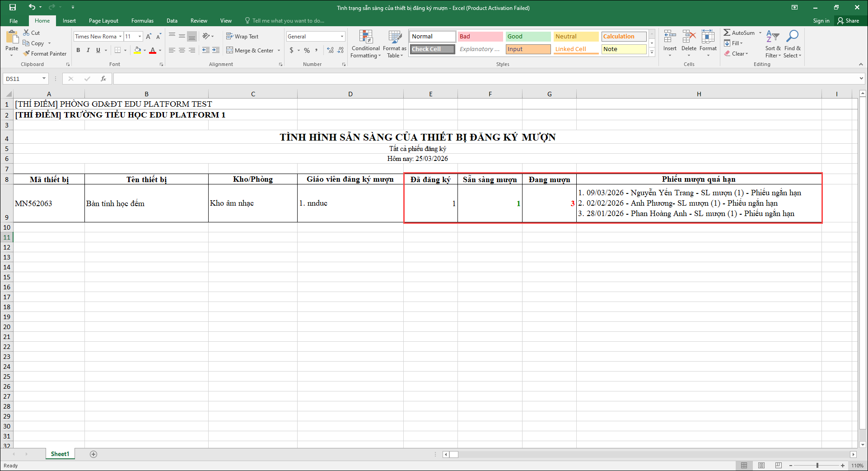This screenshot has height=471, width=868.
Task: Align text to the left
Action: [172, 50]
